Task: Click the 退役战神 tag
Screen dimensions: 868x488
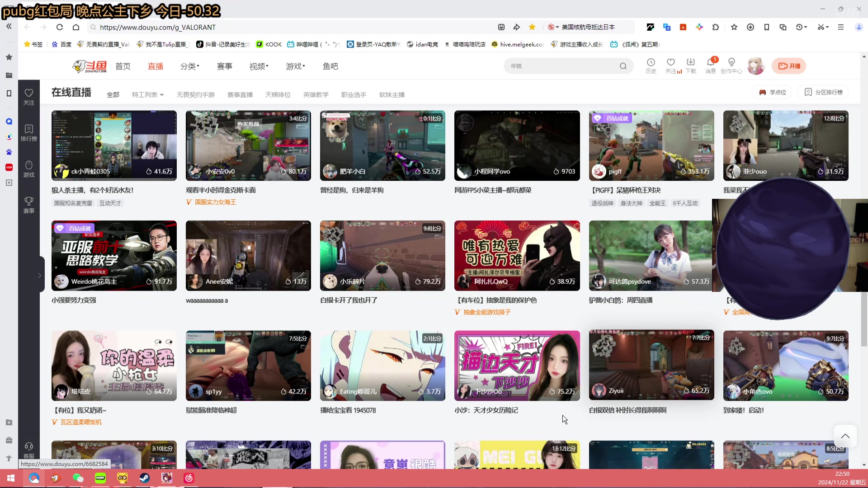Action: click(602, 203)
